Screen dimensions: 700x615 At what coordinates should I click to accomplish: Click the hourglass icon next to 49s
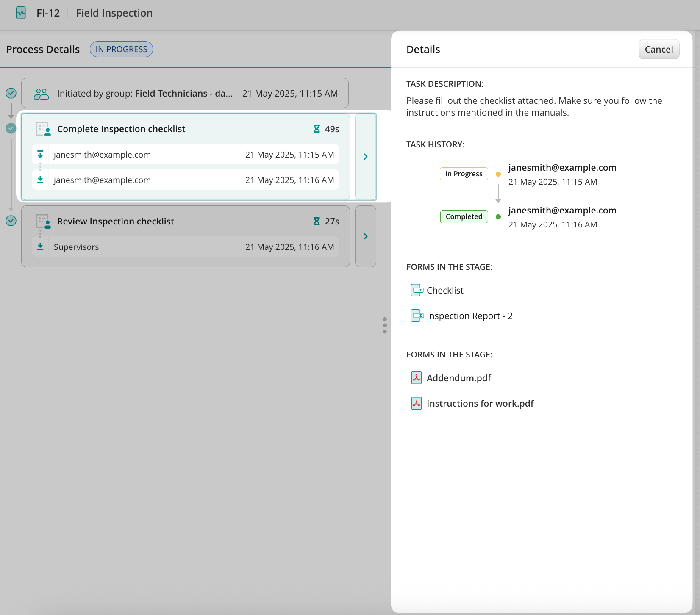(317, 129)
